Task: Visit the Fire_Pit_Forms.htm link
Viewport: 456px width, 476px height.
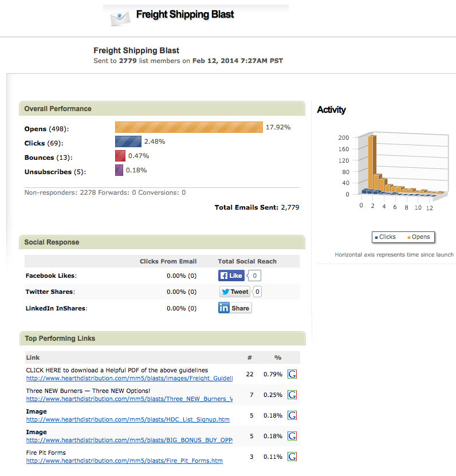Action: click(x=124, y=461)
